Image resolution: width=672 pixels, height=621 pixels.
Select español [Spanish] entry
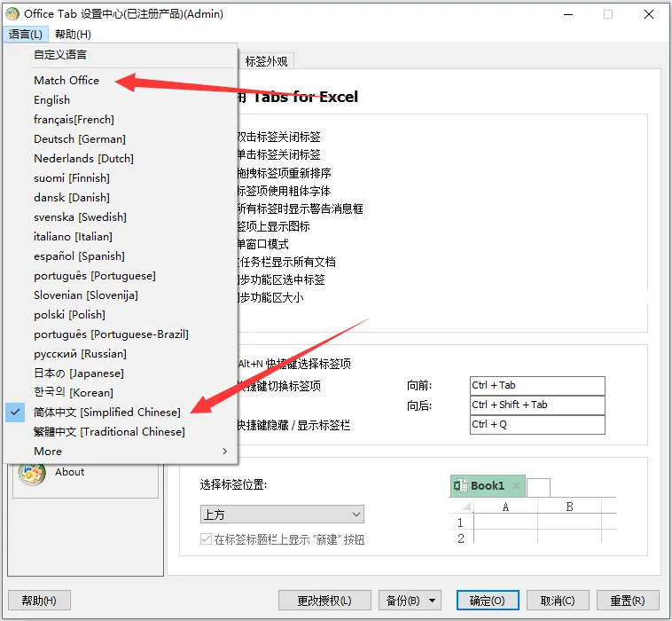(x=79, y=256)
